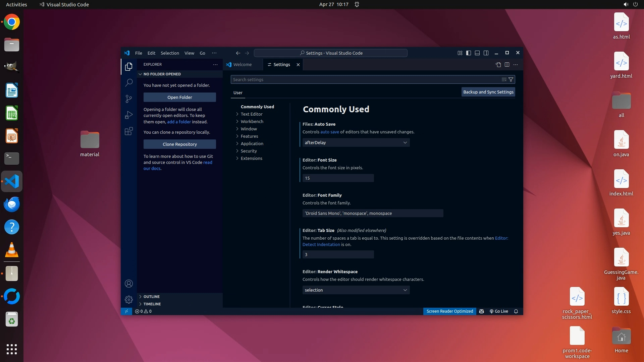This screenshot has height=362, width=644.
Task: Toggle secondary side bar layout button
Action: [486, 53]
